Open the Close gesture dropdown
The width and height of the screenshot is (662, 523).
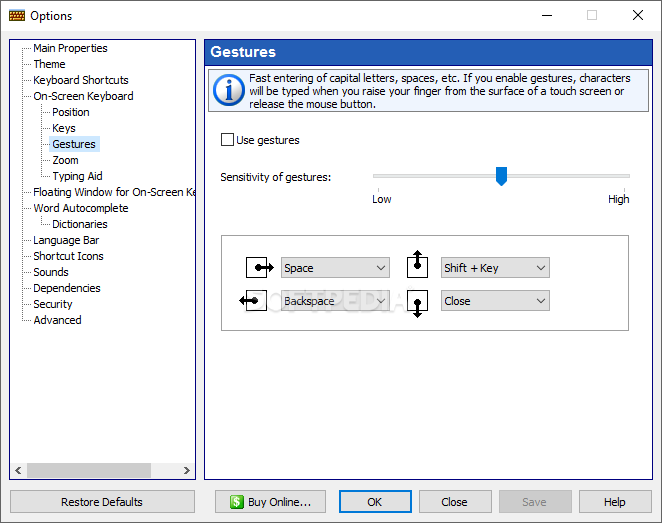[495, 301]
